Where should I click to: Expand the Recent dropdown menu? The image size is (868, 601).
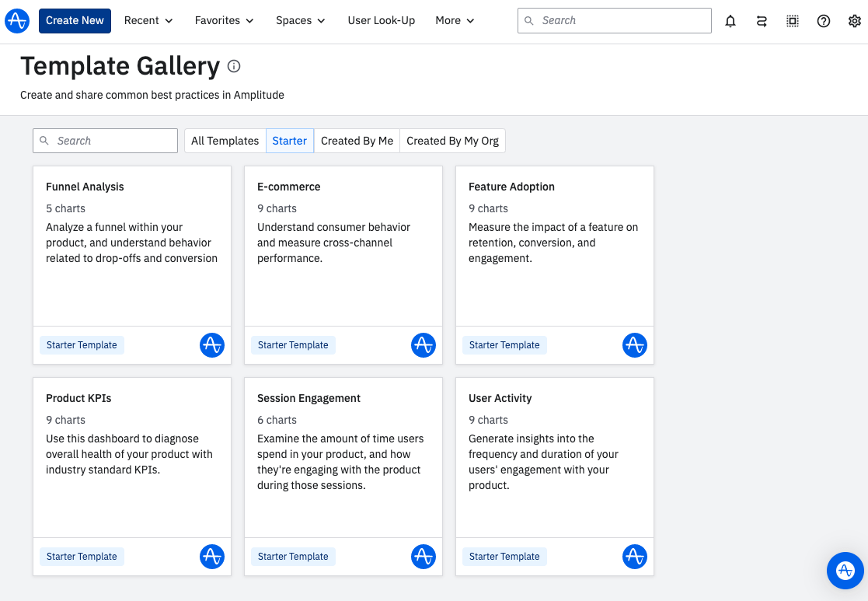[x=148, y=21]
